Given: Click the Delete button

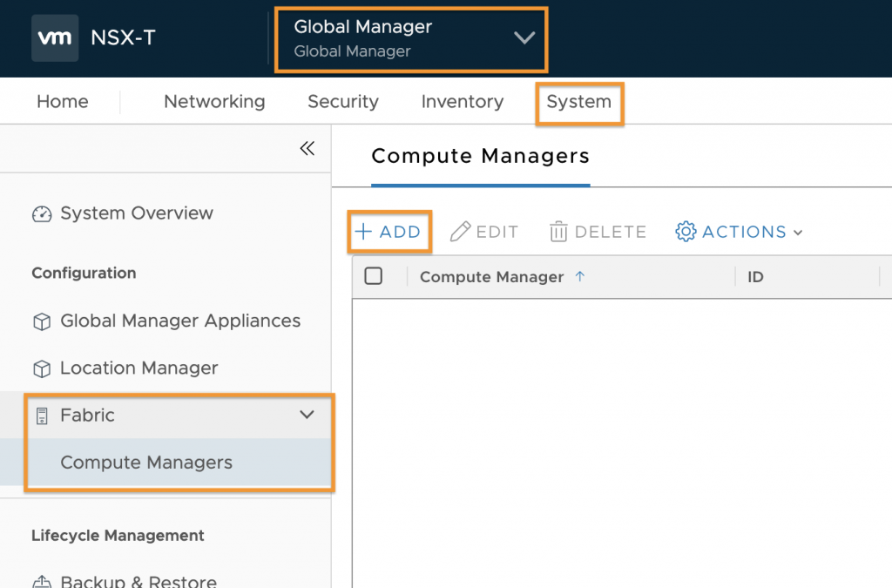Looking at the screenshot, I should point(598,232).
